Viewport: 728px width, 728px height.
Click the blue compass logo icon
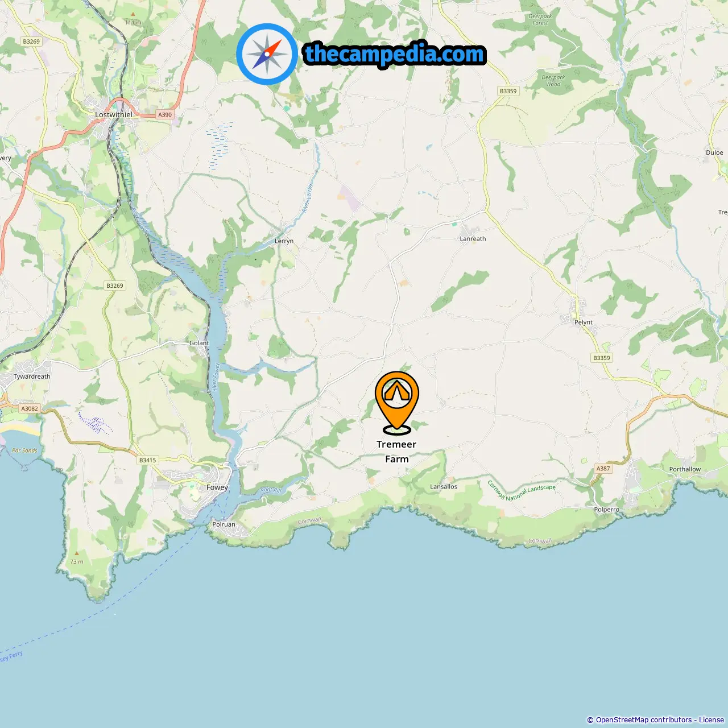[x=267, y=54]
